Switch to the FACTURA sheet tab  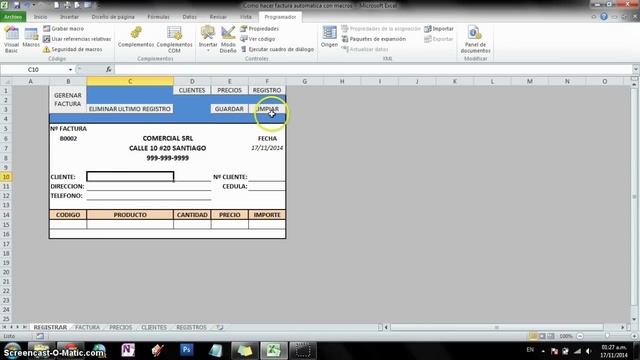click(x=87, y=327)
